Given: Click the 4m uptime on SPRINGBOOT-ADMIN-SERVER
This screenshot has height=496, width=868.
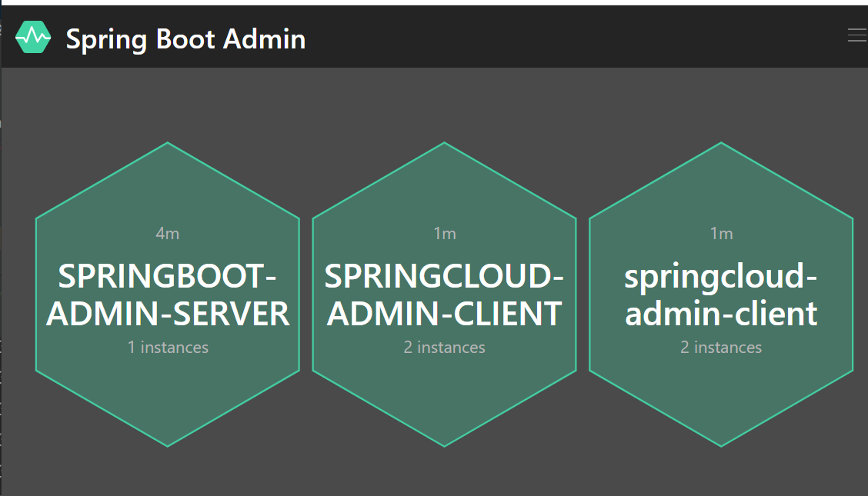Looking at the screenshot, I should pos(167,233).
